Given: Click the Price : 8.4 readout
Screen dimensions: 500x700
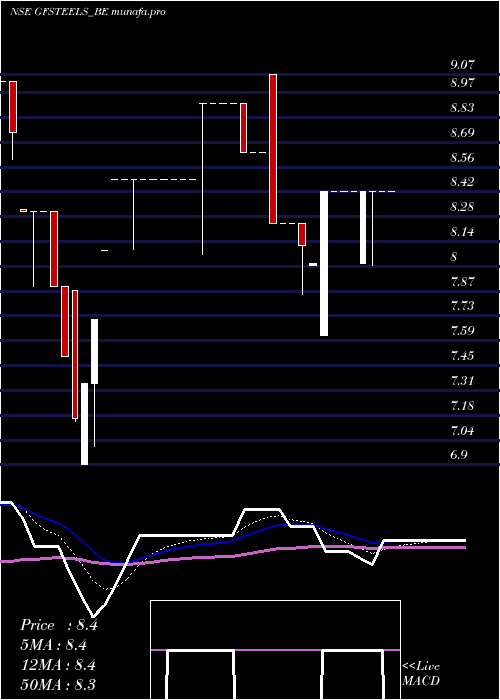Looking at the screenshot, I should 59,625.
